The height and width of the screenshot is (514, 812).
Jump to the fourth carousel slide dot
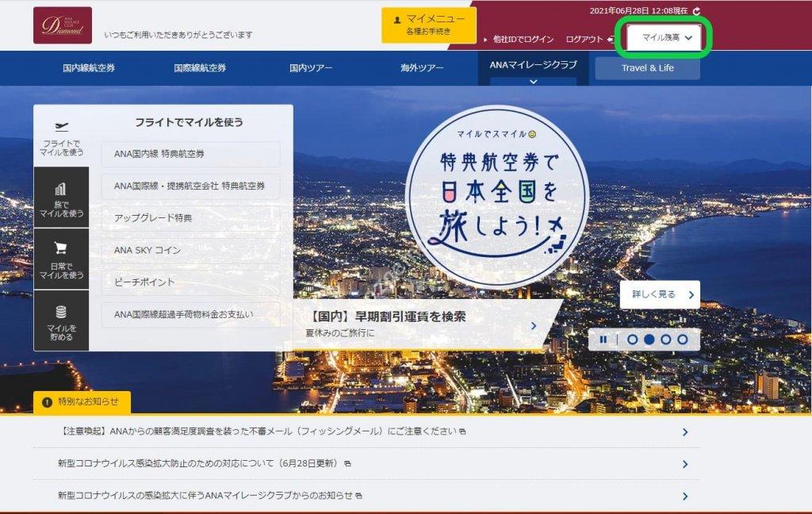[x=683, y=339]
